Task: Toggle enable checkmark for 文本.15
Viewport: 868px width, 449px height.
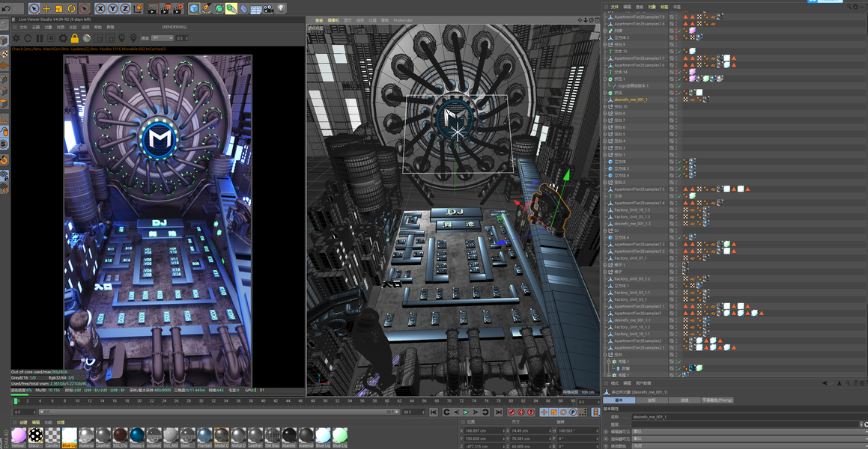Action: (x=680, y=52)
